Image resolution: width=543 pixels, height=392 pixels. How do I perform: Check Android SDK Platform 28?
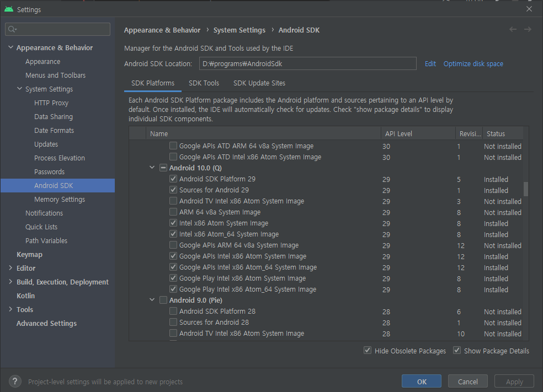pyautogui.click(x=173, y=312)
